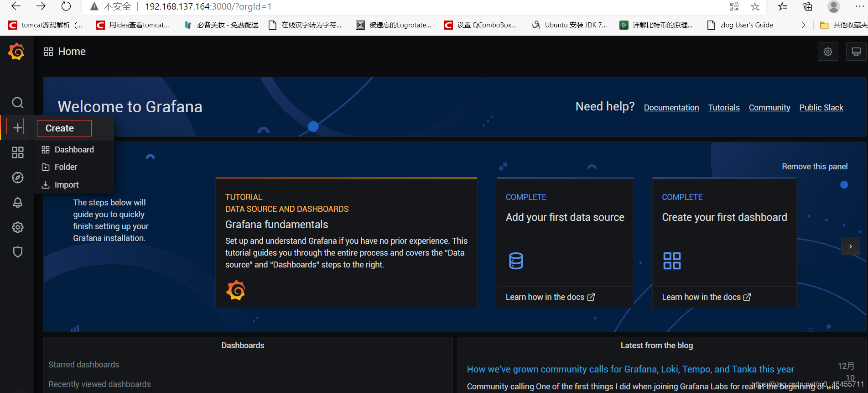Click the cycle view mode monitor icon
Screen dimensions: 868x393
[856, 52]
